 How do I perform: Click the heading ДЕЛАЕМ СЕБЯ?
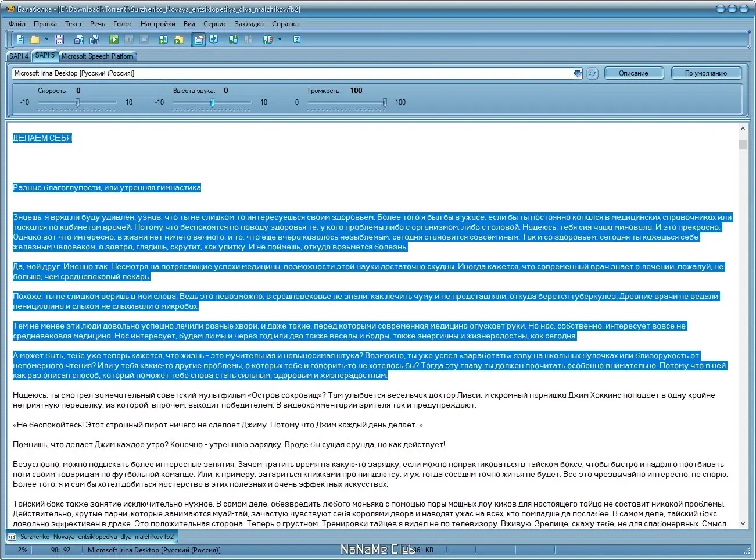[x=42, y=138]
